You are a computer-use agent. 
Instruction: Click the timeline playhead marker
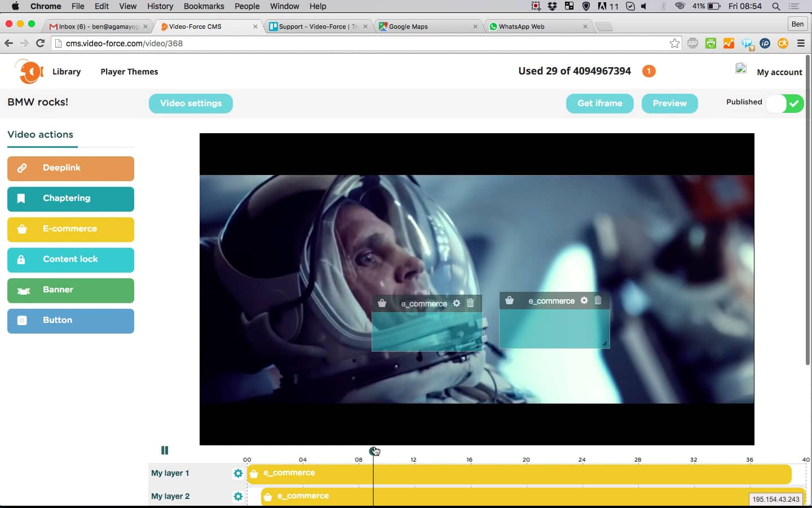coord(373,451)
